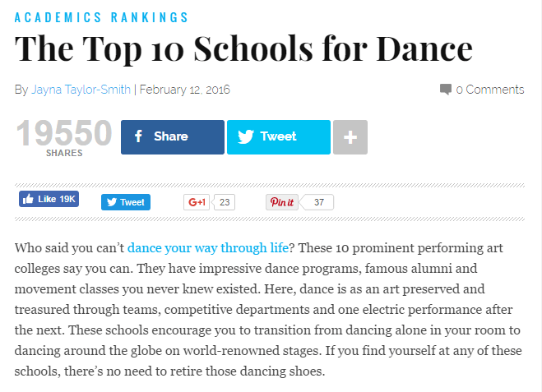Click the Google +1 button

pyautogui.click(x=197, y=202)
